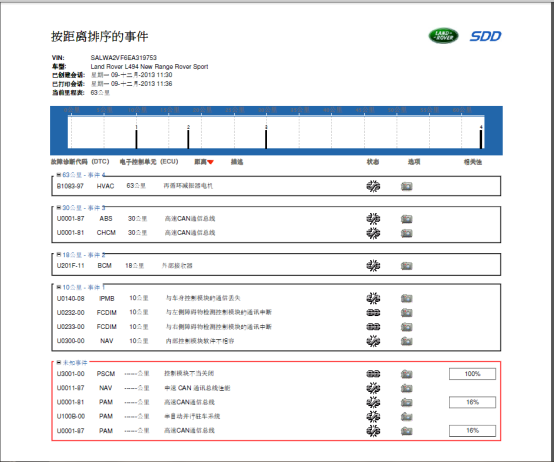Click the status icon for U0001-81 CHCM

[x=373, y=233]
